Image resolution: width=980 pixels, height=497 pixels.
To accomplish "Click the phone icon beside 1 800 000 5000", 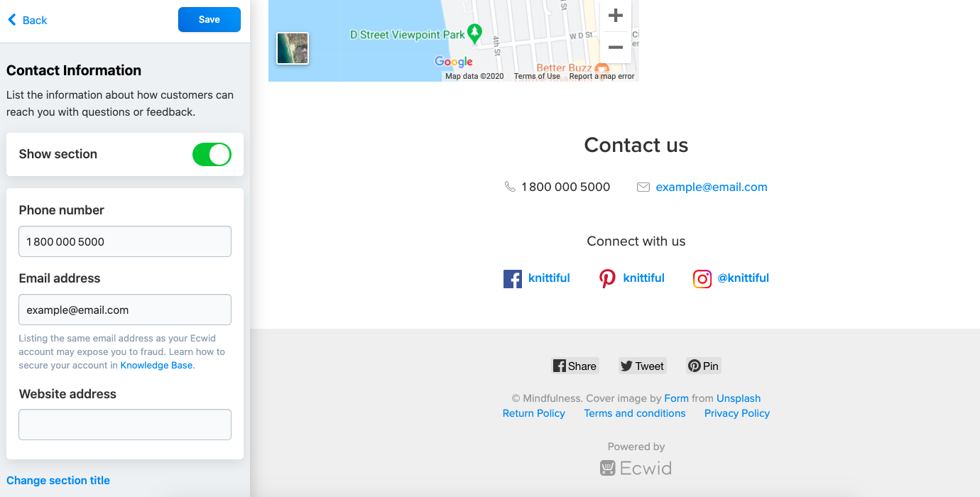I will tap(510, 187).
